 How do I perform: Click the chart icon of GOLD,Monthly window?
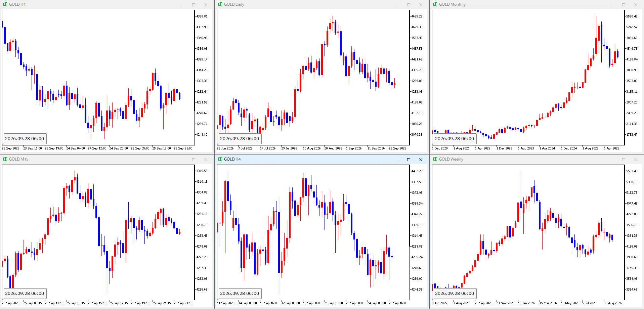(x=435, y=4)
